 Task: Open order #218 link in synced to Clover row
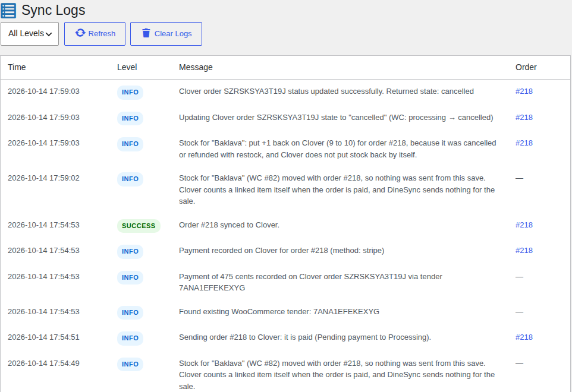click(x=524, y=225)
